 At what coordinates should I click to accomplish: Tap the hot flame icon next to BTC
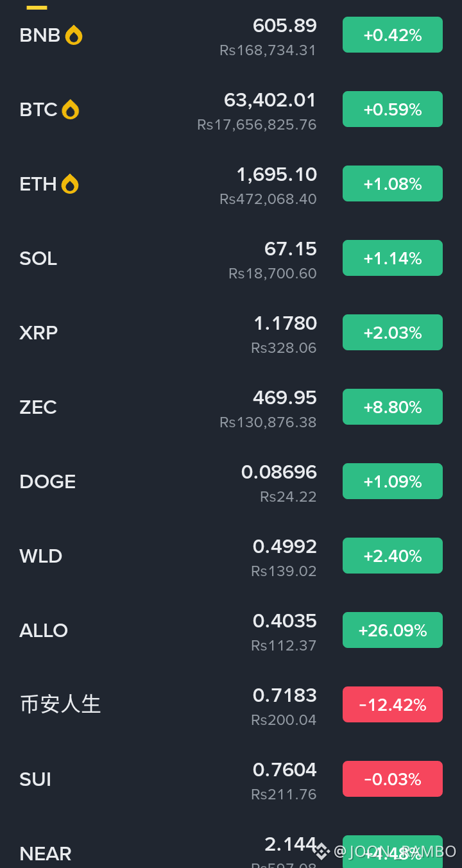(x=71, y=110)
